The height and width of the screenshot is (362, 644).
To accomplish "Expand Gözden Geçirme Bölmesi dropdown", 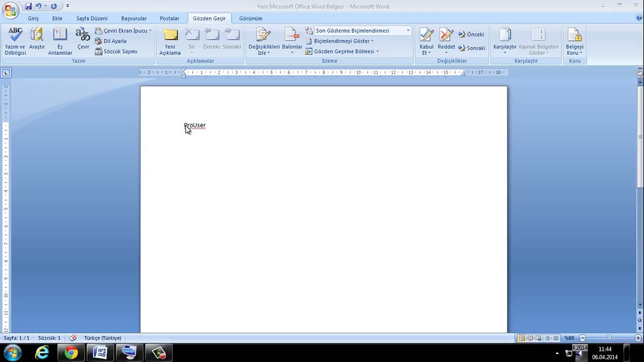I will coord(377,51).
